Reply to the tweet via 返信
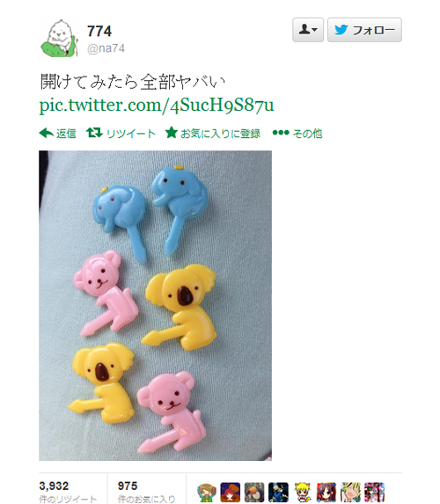This screenshot has height=504, width=440. click(57, 133)
